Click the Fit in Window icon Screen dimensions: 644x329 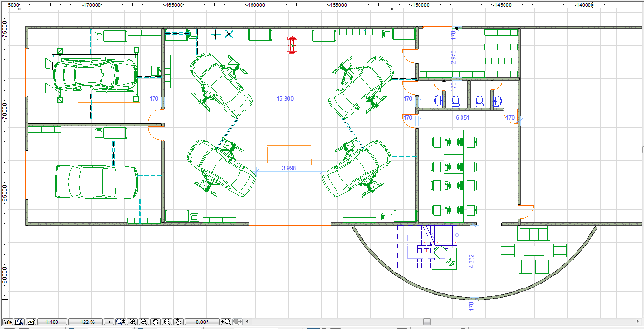click(167, 322)
